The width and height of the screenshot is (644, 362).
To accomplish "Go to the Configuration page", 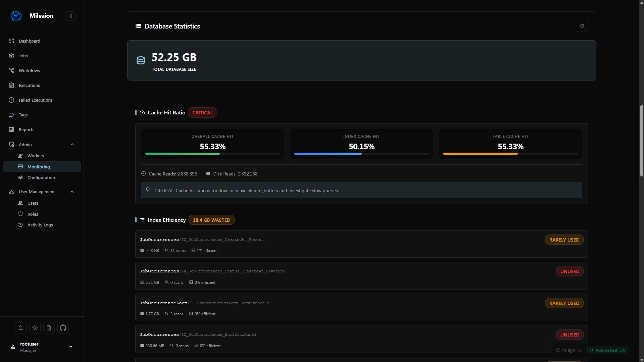I will coord(42,177).
